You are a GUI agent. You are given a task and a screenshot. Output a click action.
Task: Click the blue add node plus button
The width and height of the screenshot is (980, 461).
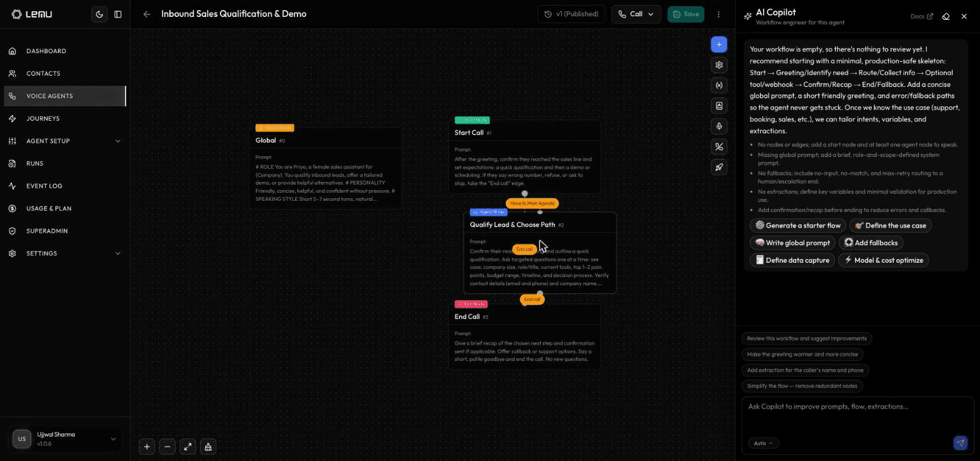click(719, 44)
